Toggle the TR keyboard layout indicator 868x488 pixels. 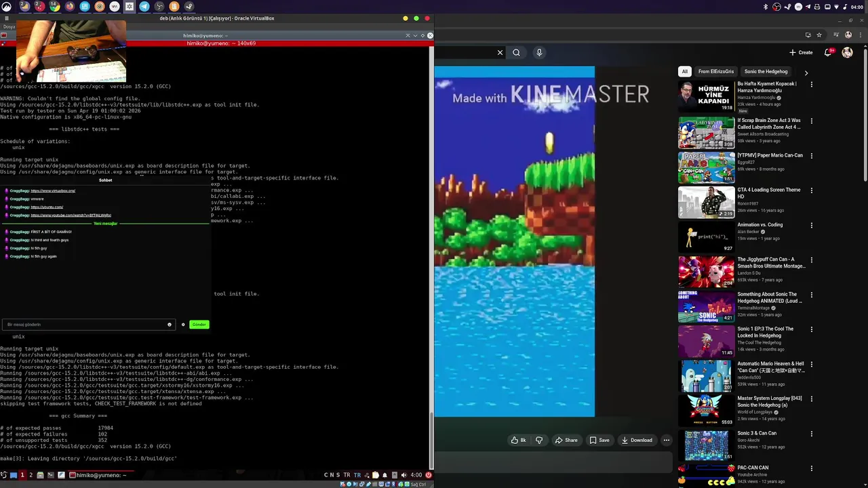[357, 475]
